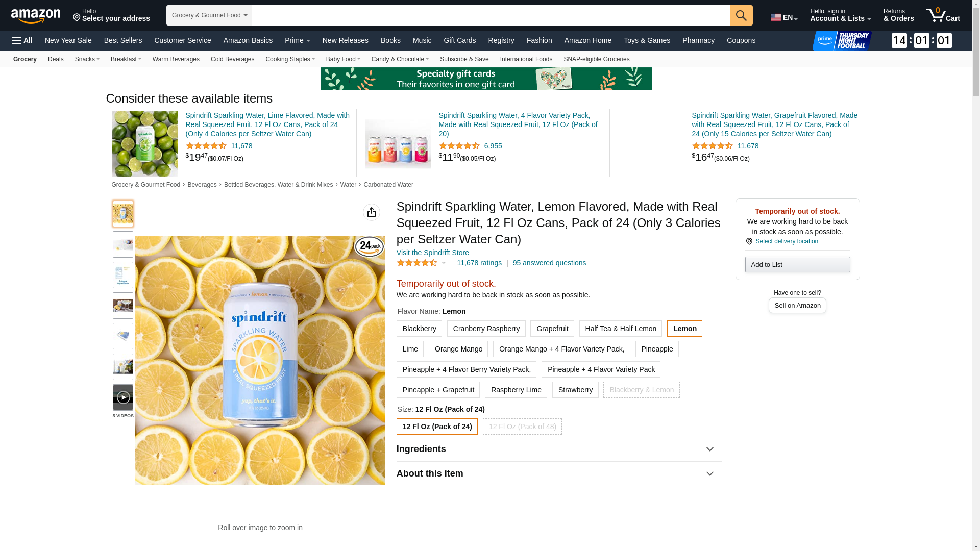Open the Snacks grocery submenu
The height and width of the screenshot is (551, 980).
87,59
